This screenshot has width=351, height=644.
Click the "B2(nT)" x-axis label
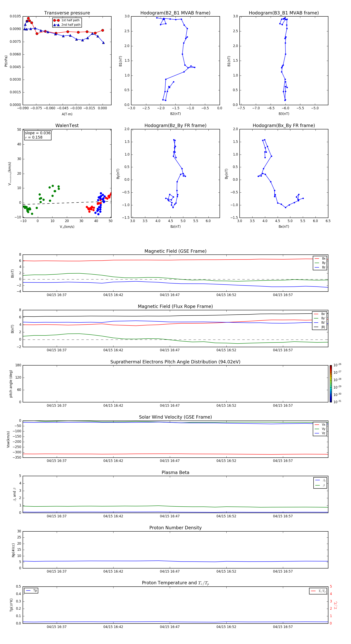pyautogui.click(x=175, y=114)
